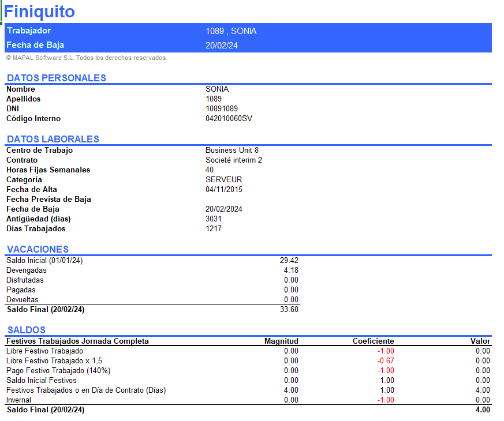
Task: Select the coefficient value -0.67
Action: click(386, 361)
